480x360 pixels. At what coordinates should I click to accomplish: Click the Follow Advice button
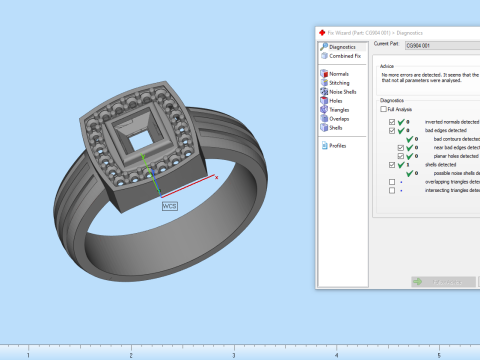click(x=443, y=282)
